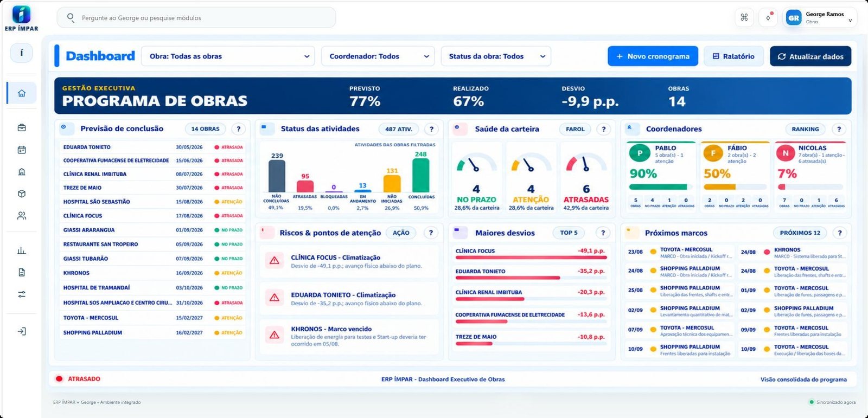Click the GR user avatar

click(x=794, y=18)
